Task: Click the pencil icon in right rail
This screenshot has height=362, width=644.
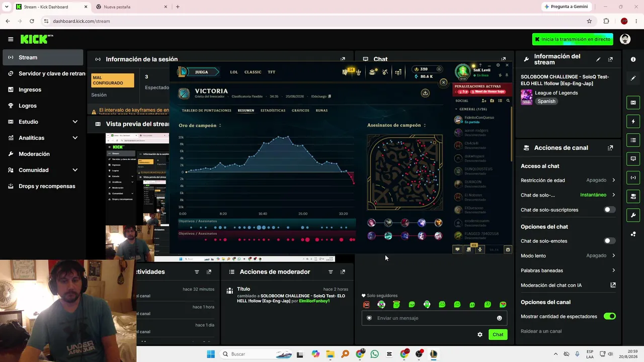Action: coord(633,78)
